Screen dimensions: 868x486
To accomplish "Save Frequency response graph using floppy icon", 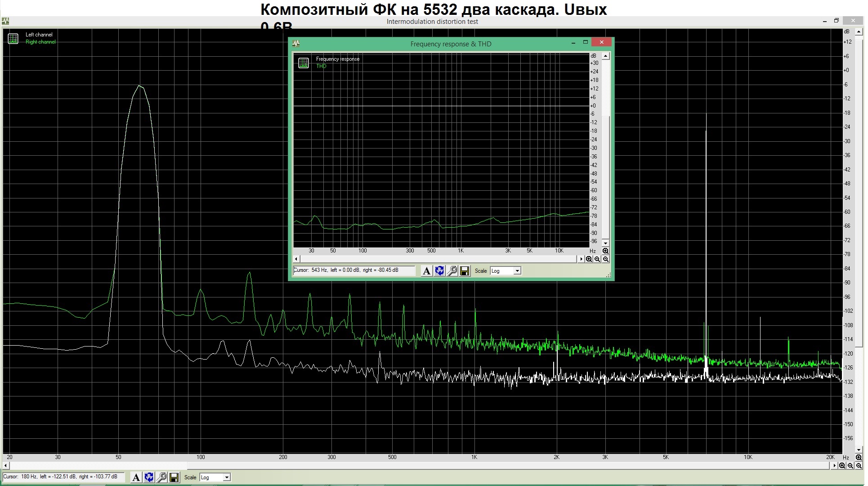I will coord(465,270).
